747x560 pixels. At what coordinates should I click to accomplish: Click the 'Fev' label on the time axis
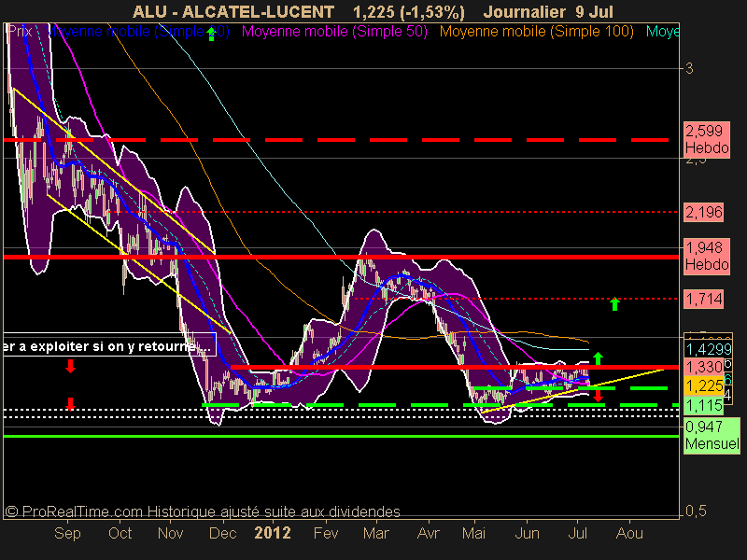pyautogui.click(x=326, y=533)
